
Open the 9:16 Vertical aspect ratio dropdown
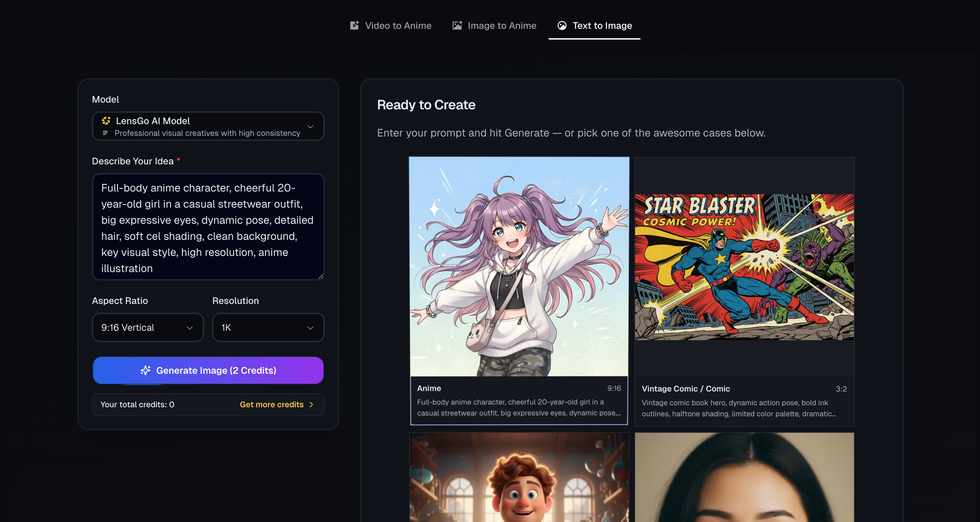click(x=147, y=327)
